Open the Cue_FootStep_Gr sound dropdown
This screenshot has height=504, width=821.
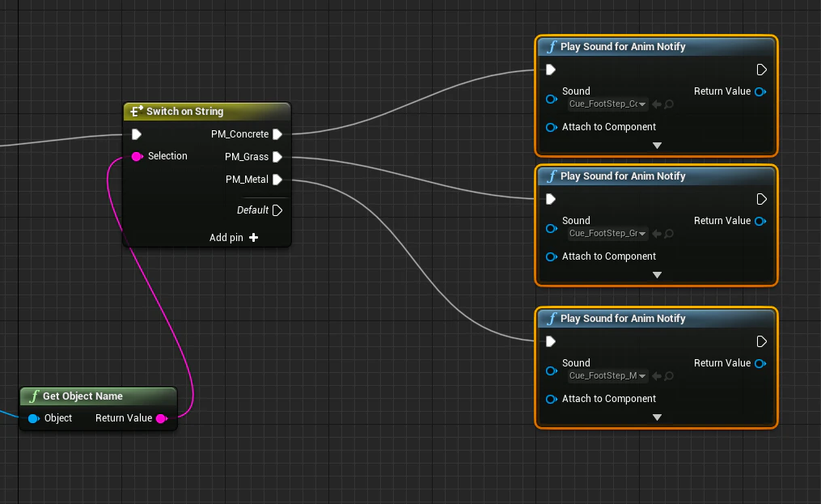608,233
